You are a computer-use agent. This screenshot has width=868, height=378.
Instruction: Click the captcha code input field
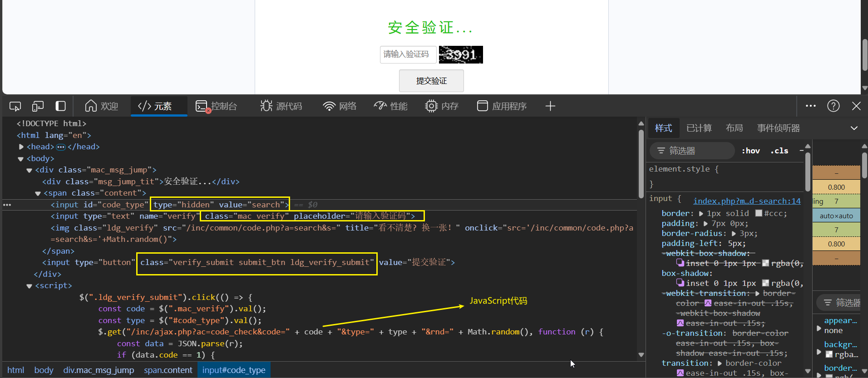point(408,54)
